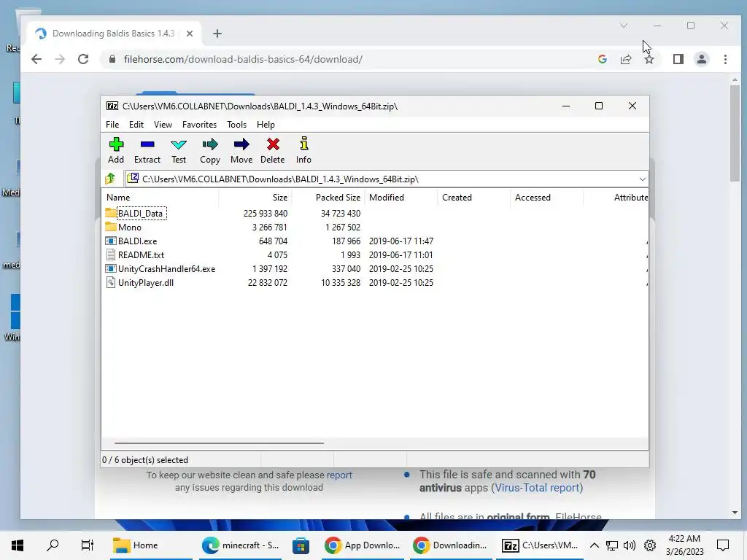Bookmark this page with the star icon

point(649,59)
